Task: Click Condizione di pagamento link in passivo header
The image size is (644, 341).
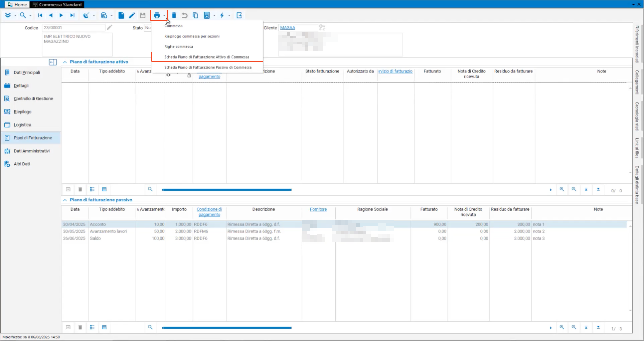Action: pos(209,212)
